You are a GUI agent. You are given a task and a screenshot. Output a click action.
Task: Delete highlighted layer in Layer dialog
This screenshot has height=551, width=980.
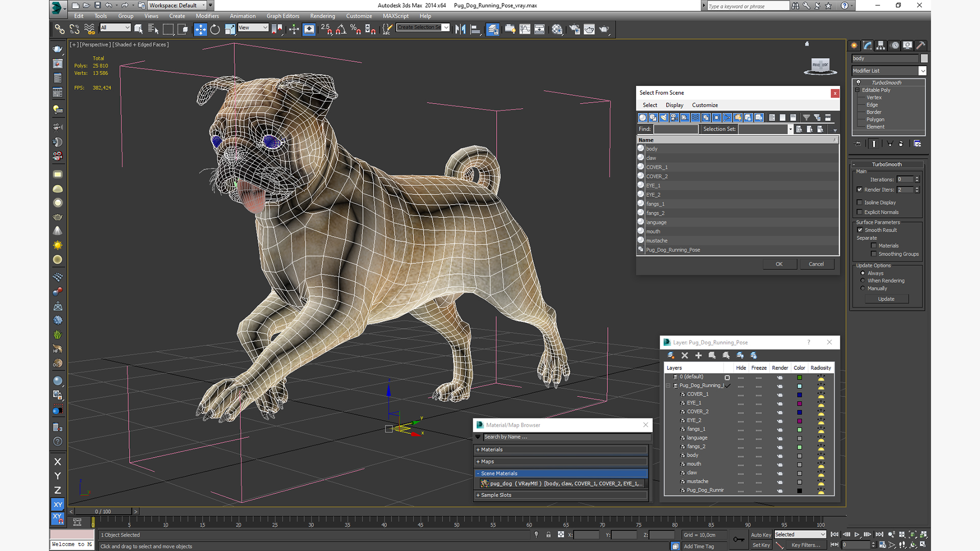[684, 356]
